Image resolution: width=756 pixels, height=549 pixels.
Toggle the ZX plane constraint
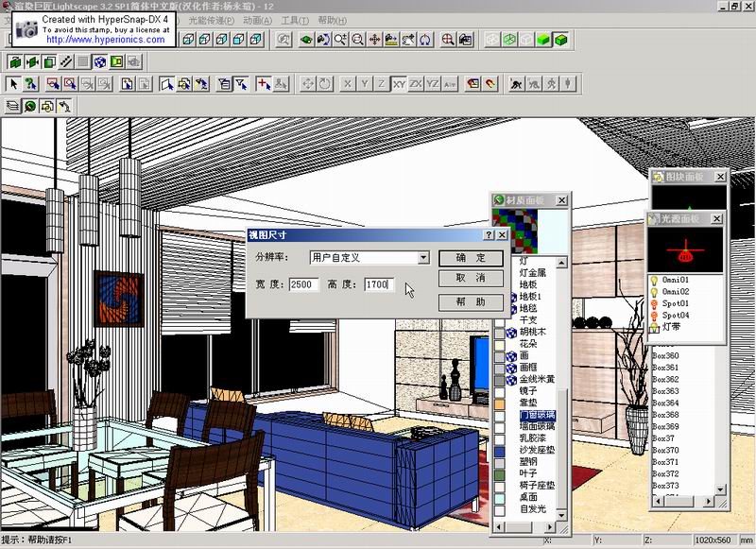pos(416,84)
